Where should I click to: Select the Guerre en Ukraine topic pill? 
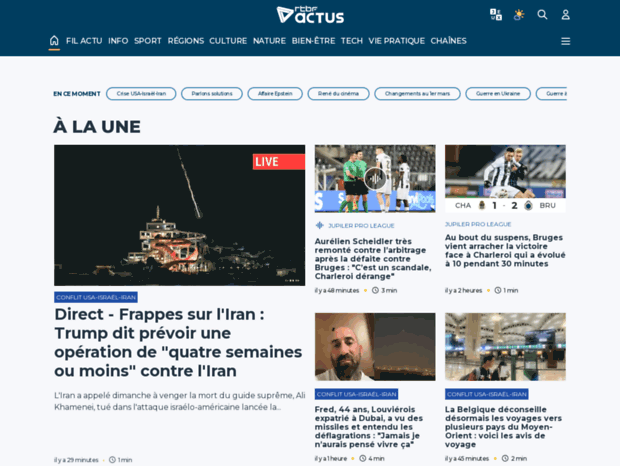coord(498,94)
